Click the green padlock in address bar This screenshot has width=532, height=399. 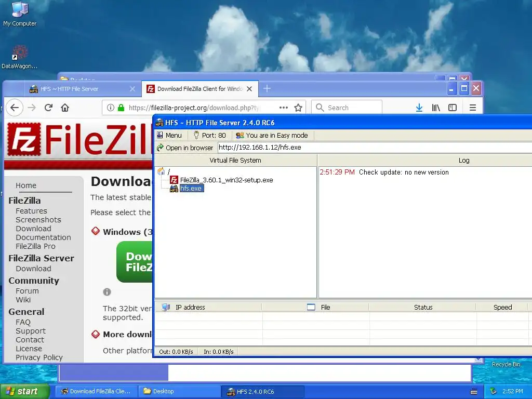[x=121, y=108]
